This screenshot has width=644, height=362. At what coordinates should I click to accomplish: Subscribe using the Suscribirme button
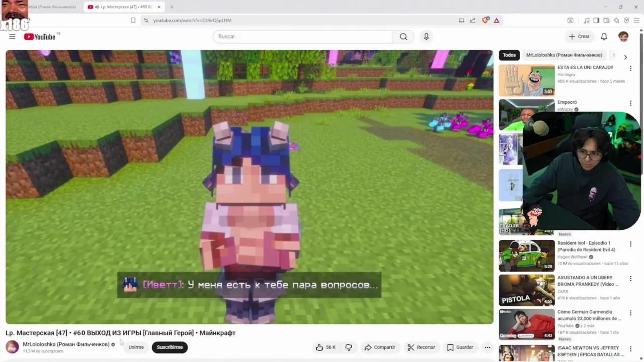point(170,347)
